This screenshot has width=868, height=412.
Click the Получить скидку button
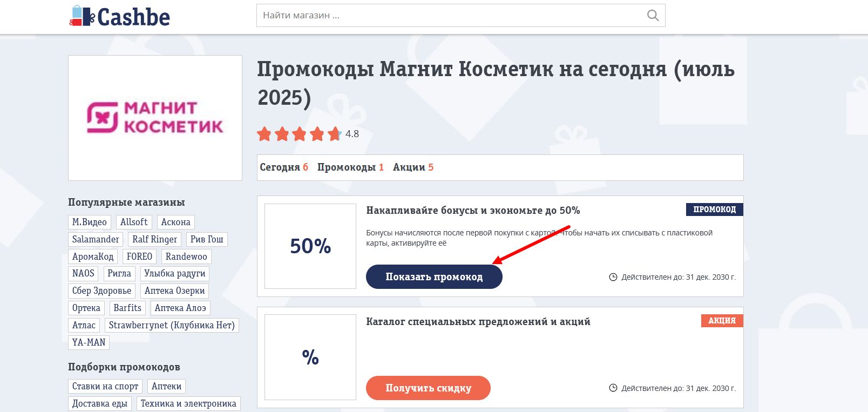point(428,388)
